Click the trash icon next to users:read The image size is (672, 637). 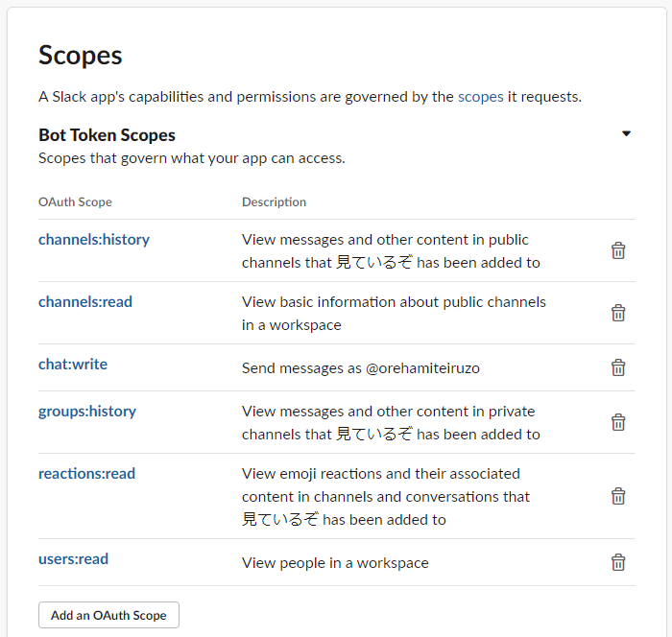click(618, 562)
